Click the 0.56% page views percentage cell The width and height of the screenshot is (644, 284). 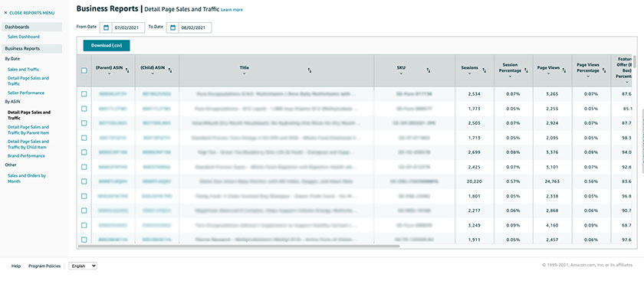(x=591, y=181)
